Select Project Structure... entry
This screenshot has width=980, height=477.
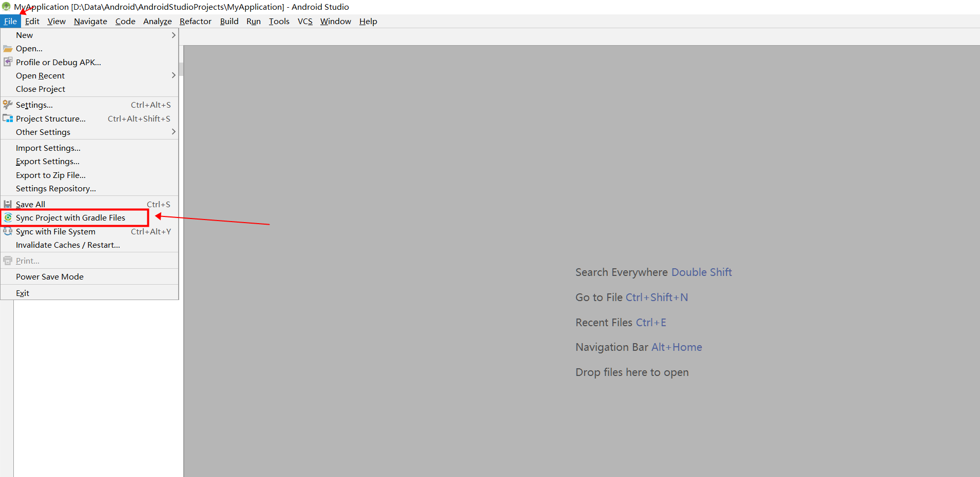pos(89,118)
